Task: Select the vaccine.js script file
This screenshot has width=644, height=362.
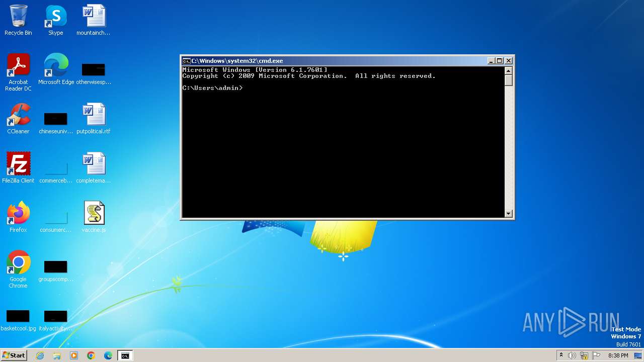Action: click(94, 217)
